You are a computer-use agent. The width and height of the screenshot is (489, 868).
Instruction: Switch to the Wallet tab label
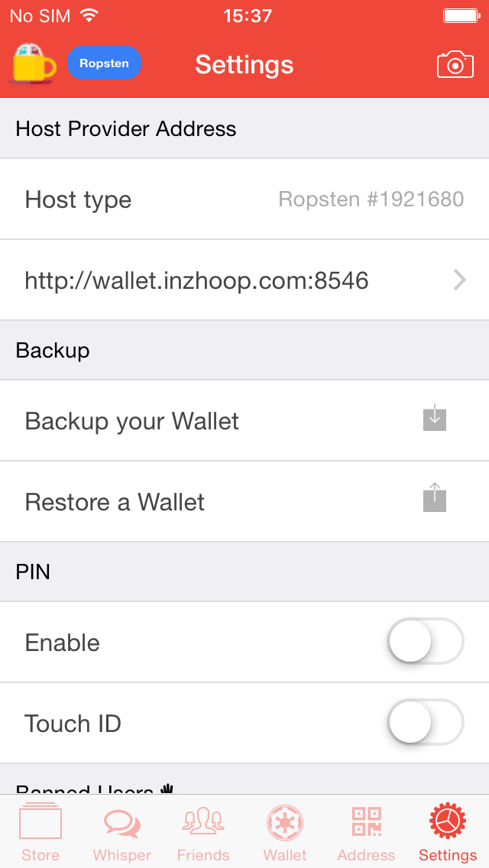285,855
